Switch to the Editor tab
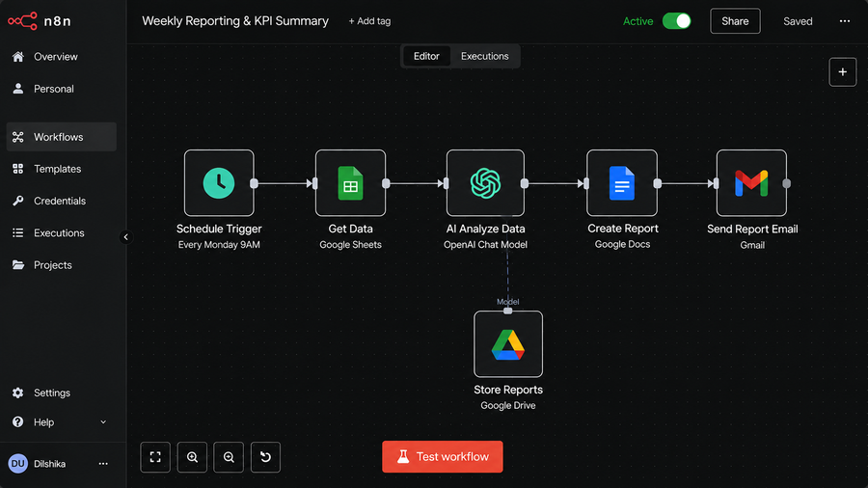The height and width of the screenshot is (488, 868). (x=426, y=56)
